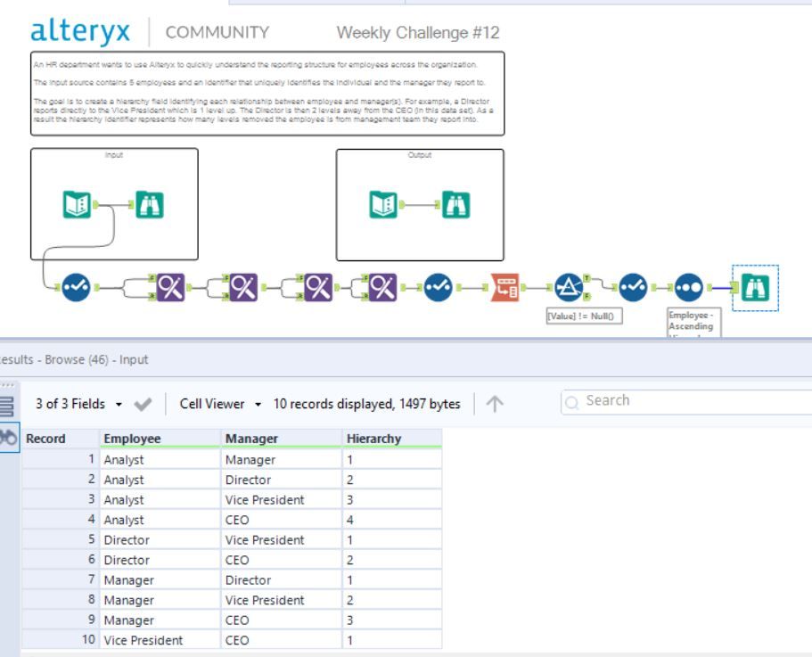This screenshot has width=812, height=657.
Task: Click the second purple Find Replace tool
Action: (244, 287)
